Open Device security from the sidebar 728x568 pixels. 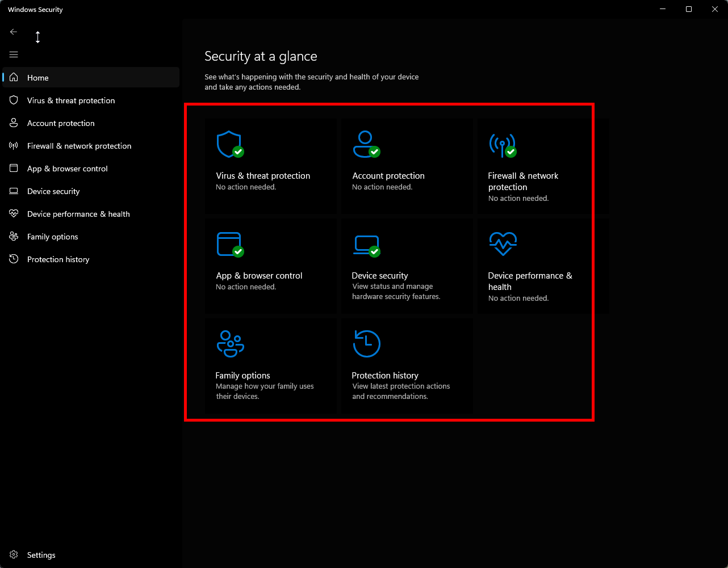pos(91,191)
